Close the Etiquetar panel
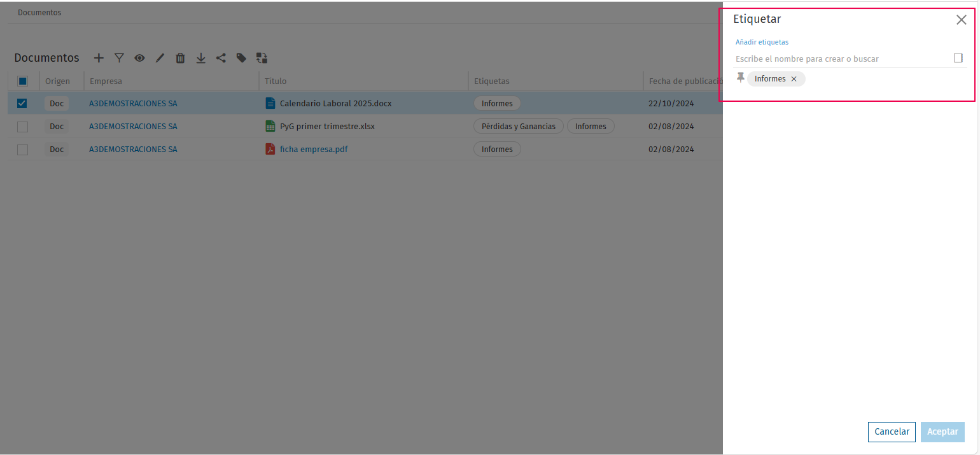This screenshot has height=455, width=980. point(962,20)
